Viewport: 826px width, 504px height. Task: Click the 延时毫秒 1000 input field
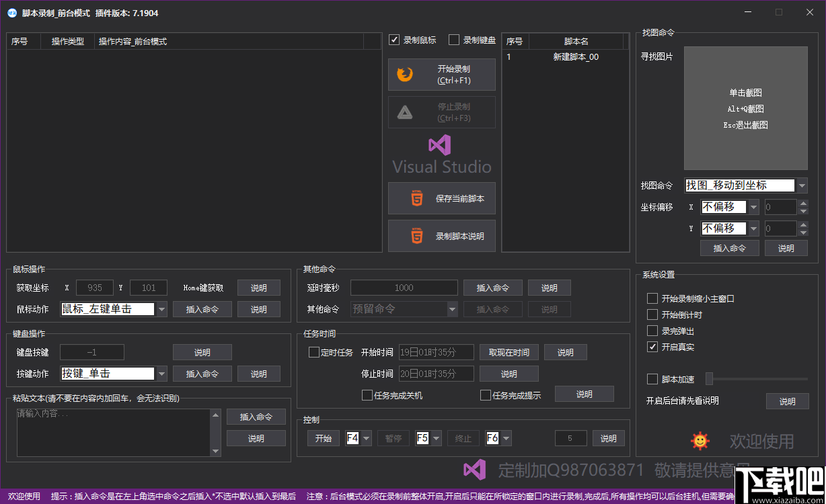(x=404, y=288)
